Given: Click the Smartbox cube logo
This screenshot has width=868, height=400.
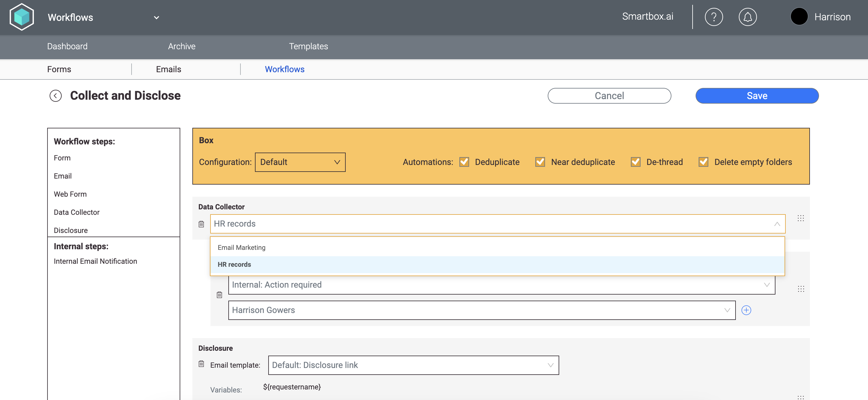Looking at the screenshot, I should 21,17.
